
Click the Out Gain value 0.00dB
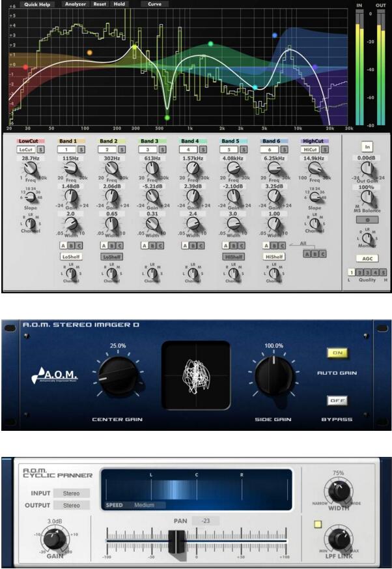click(366, 158)
